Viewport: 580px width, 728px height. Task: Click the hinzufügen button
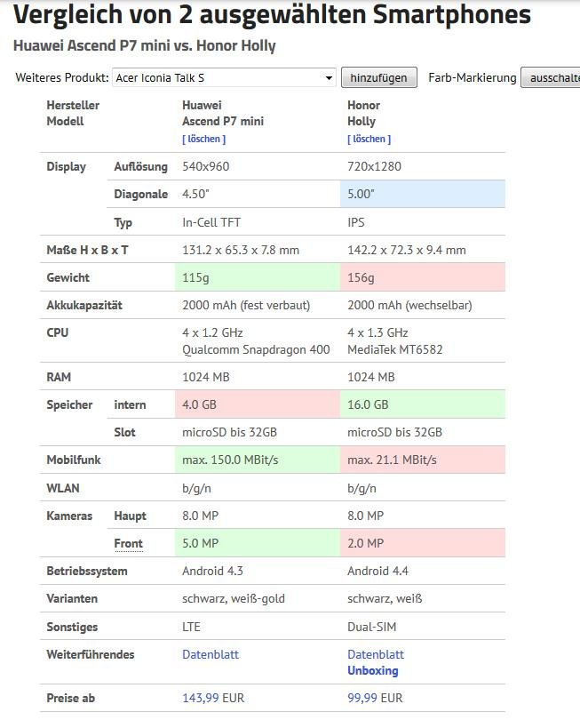click(378, 77)
